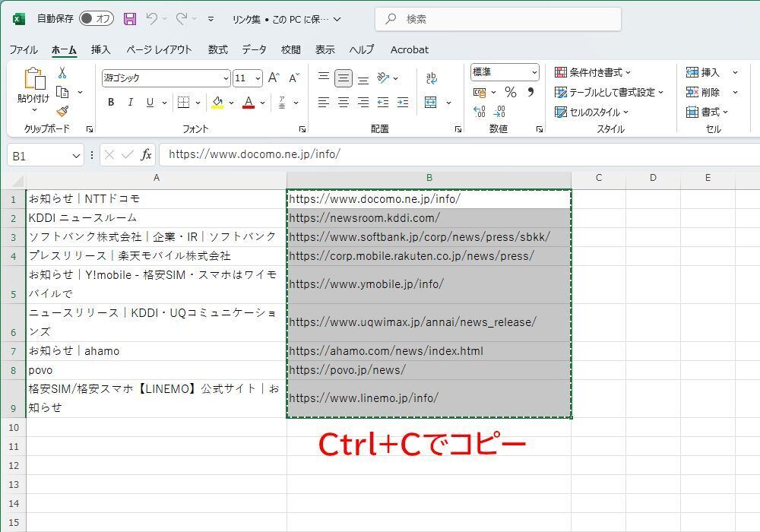Align cell text right

(363, 103)
